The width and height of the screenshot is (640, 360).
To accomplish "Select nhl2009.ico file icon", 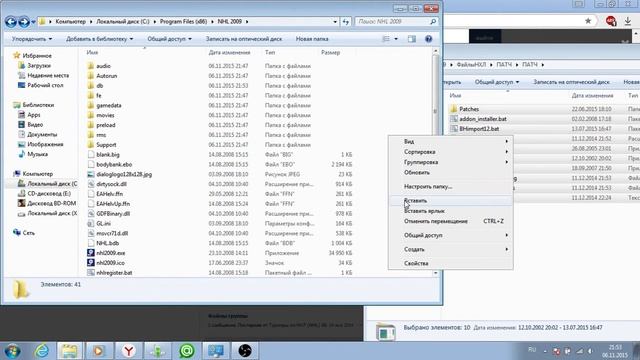I will 91,262.
